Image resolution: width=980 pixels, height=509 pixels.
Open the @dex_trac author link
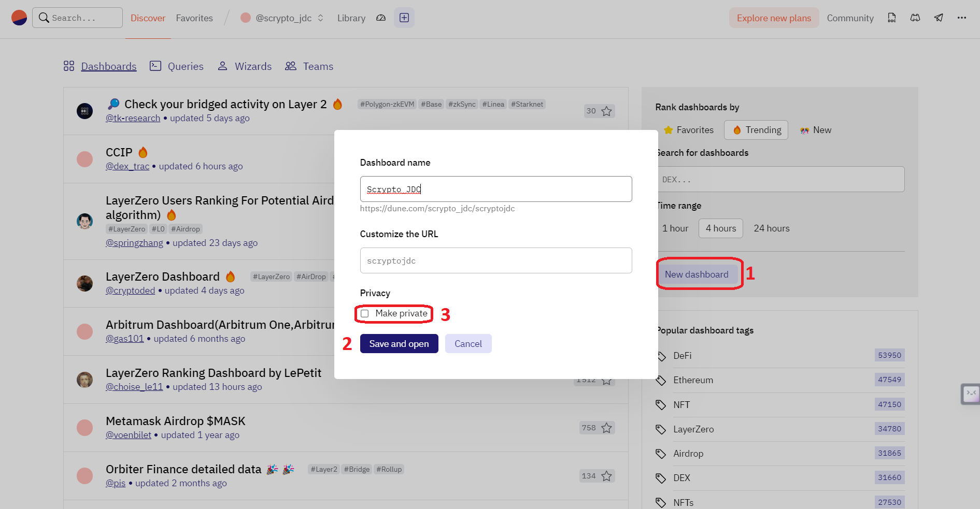pyautogui.click(x=127, y=166)
